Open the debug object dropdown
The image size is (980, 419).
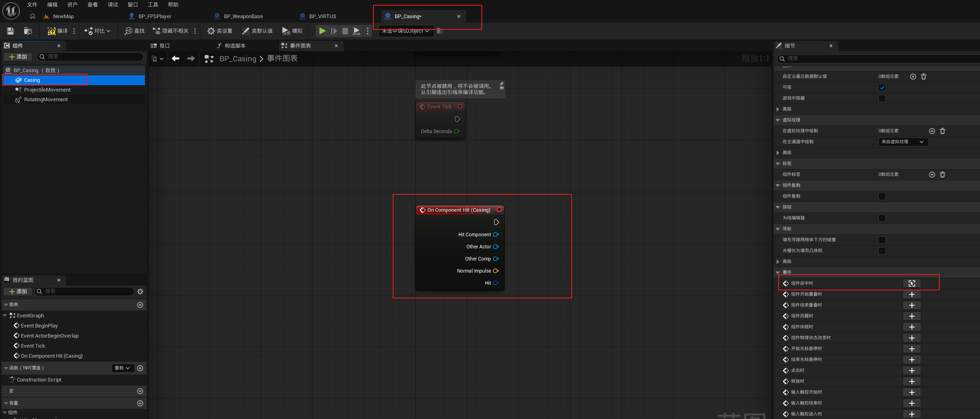(406, 31)
